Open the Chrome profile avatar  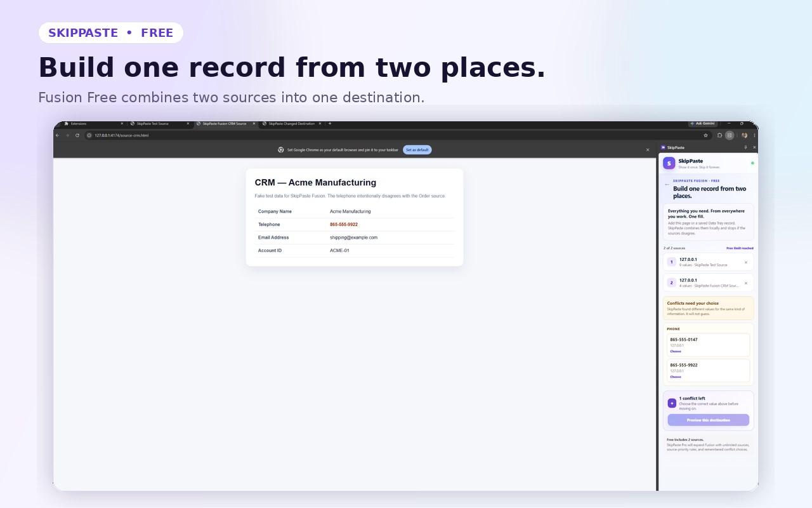pos(744,135)
